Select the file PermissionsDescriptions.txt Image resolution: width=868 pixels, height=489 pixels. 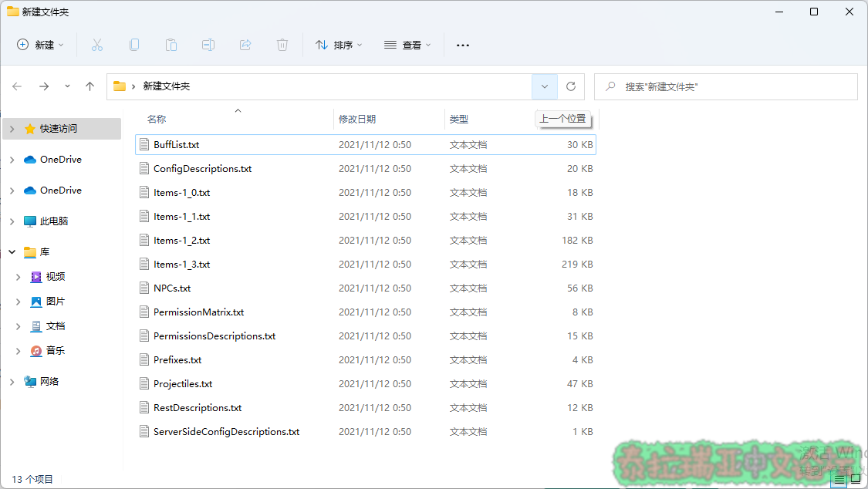[x=214, y=336]
